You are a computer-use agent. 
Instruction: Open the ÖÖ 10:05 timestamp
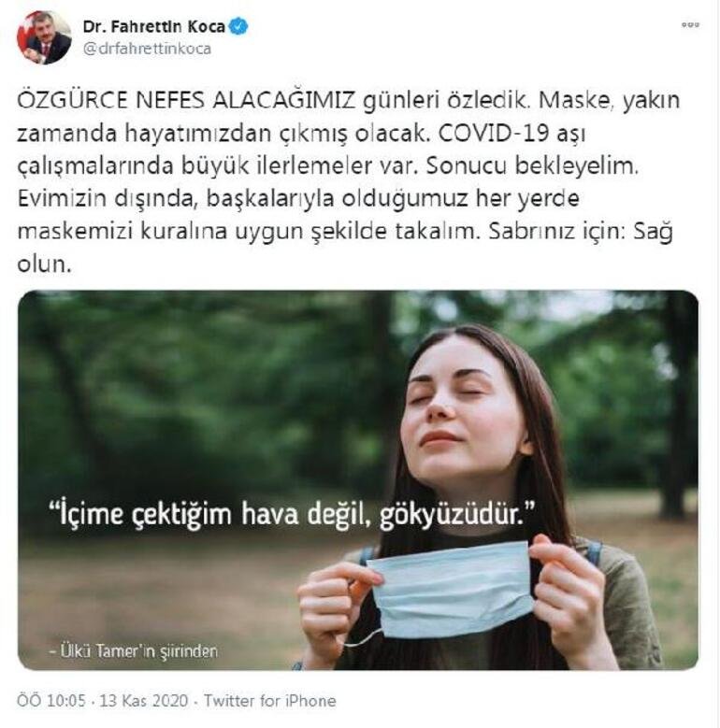pos(51,701)
